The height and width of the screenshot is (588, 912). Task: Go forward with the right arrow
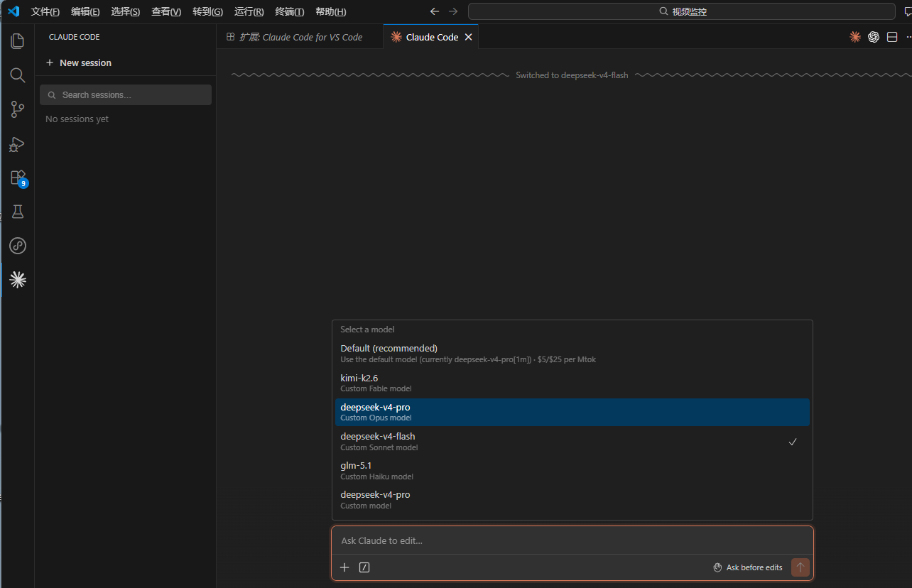pos(453,11)
